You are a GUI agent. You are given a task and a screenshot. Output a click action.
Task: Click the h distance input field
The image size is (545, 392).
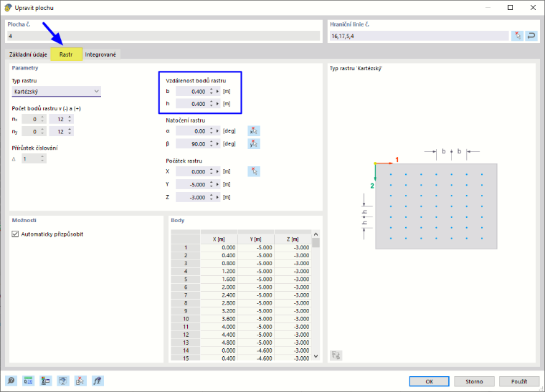[x=192, y=104]
